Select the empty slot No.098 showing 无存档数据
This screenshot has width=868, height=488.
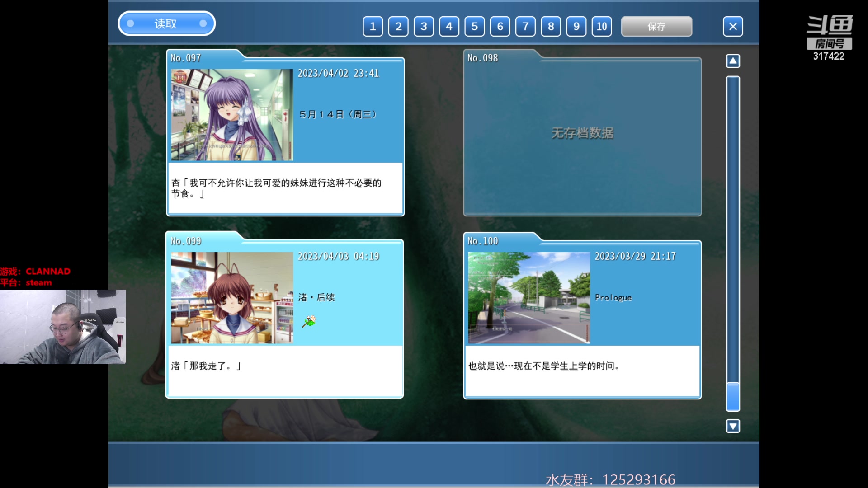tap(582, 136)
